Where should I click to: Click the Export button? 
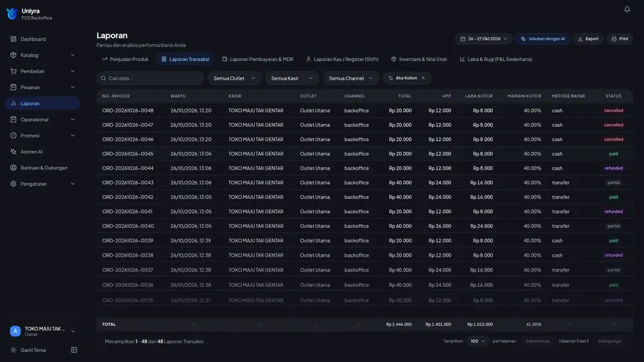(588, 39)
